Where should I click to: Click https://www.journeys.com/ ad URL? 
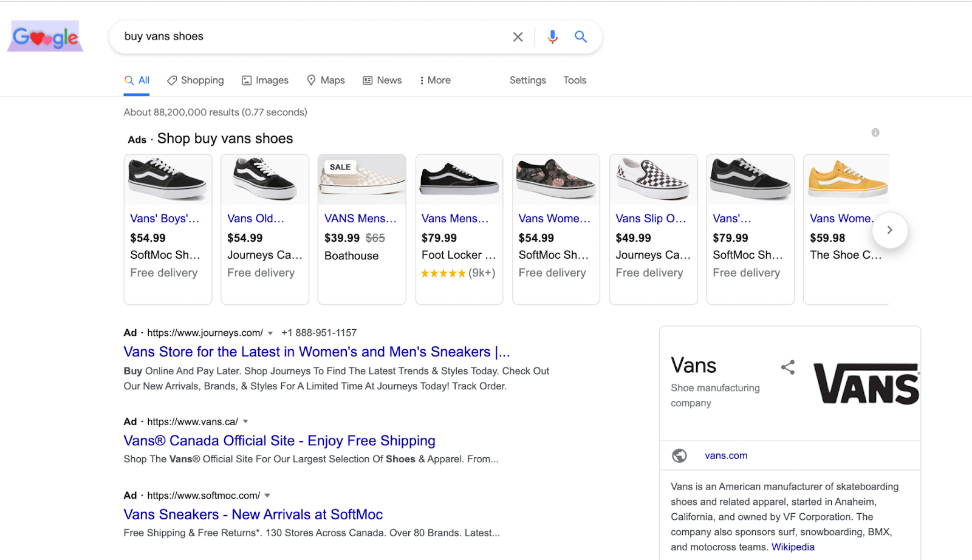point(205,333)
